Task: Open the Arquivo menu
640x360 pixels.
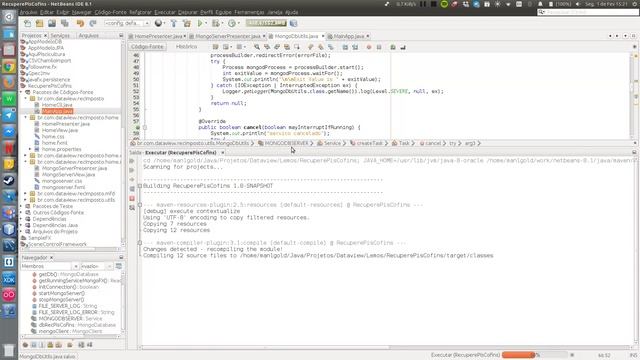Action: (x=28, y=12)
